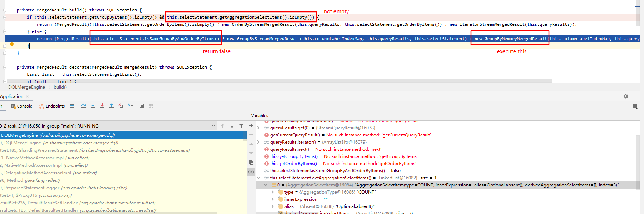Screen dimensions: 644x214
Task: Collapse the AggregationSelectItem@16084 element
Action: point(266,185)
